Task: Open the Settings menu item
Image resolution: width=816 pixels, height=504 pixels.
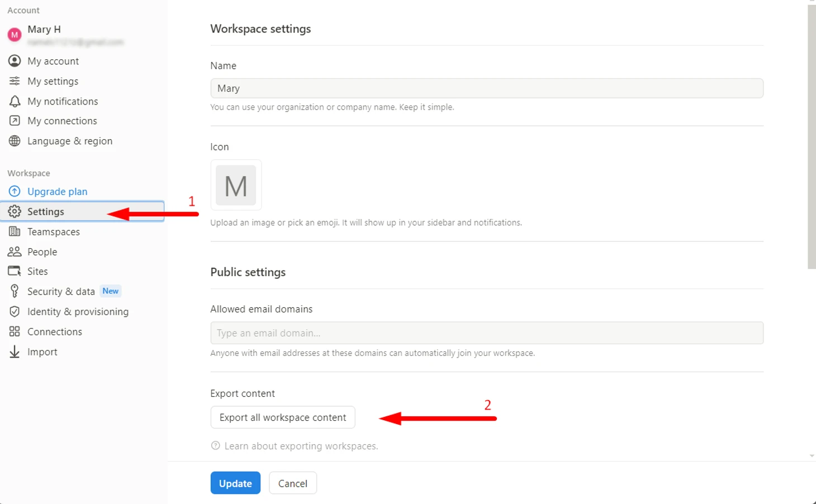Action: point(46,212)
